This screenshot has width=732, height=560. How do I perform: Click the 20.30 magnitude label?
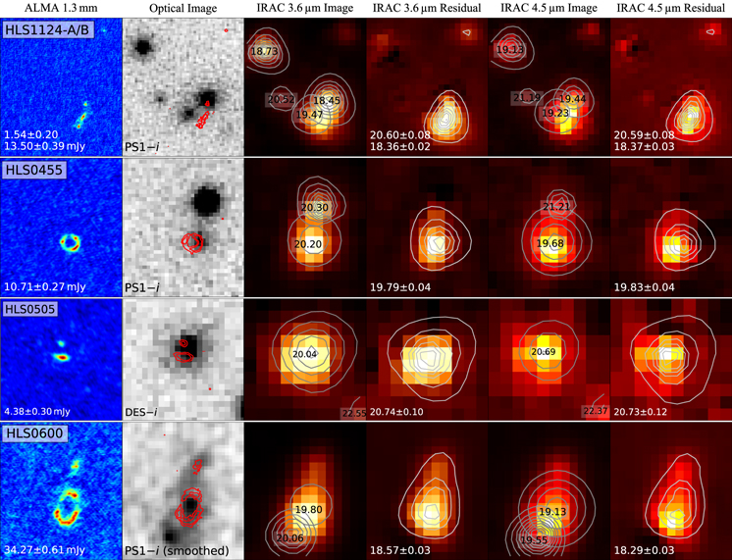[x=314, y=208]
